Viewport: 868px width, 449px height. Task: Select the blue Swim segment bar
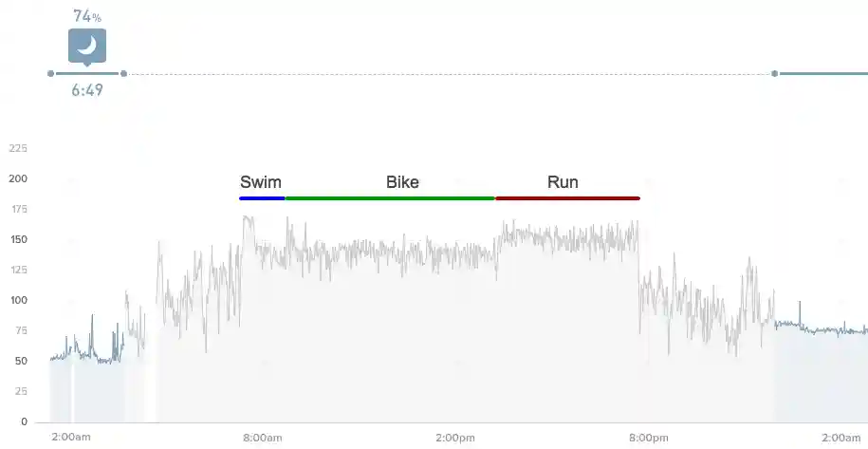click(x=262, y=198)
